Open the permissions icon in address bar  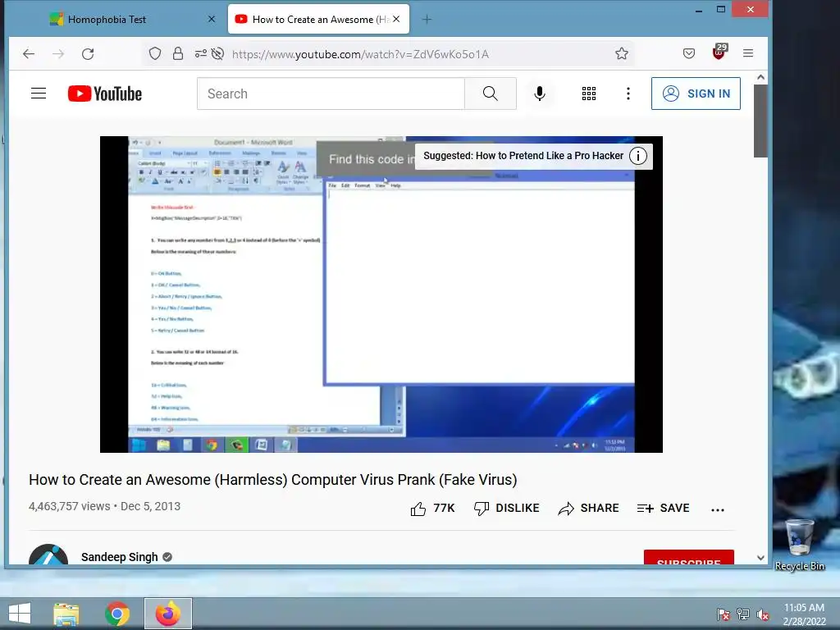click(x=200, y=53)
